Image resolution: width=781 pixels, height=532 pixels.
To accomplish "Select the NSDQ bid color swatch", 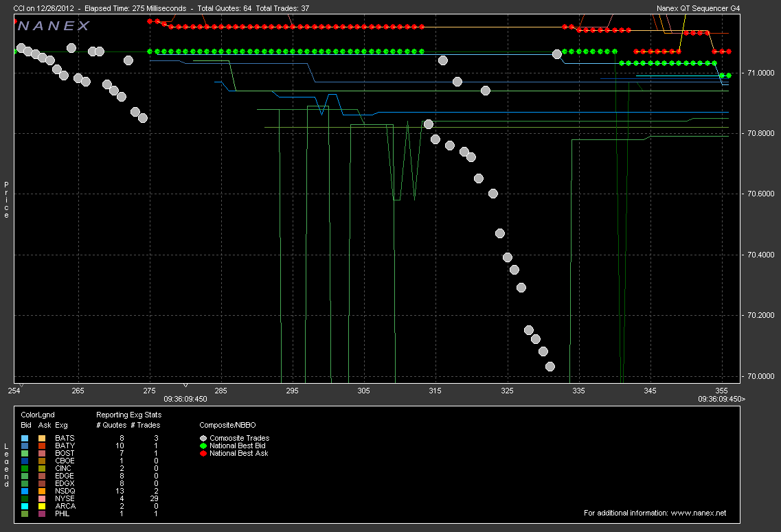I will 25,491.
